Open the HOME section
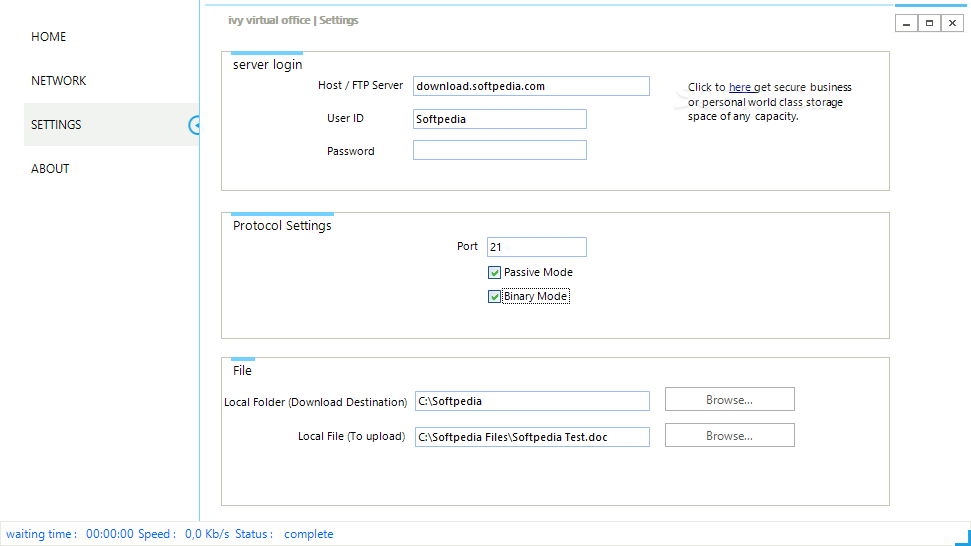This screenshot has height=546, width=971. click(48, 37)
